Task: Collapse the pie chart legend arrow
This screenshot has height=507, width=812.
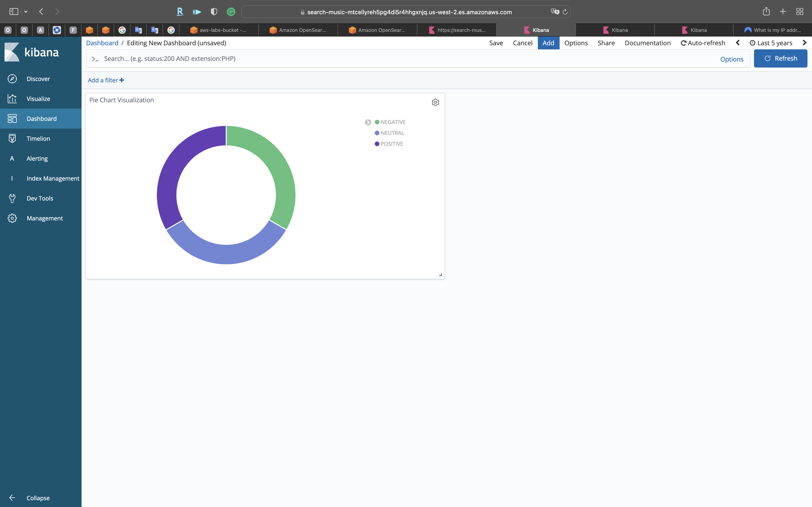Action: click(368, 122)
